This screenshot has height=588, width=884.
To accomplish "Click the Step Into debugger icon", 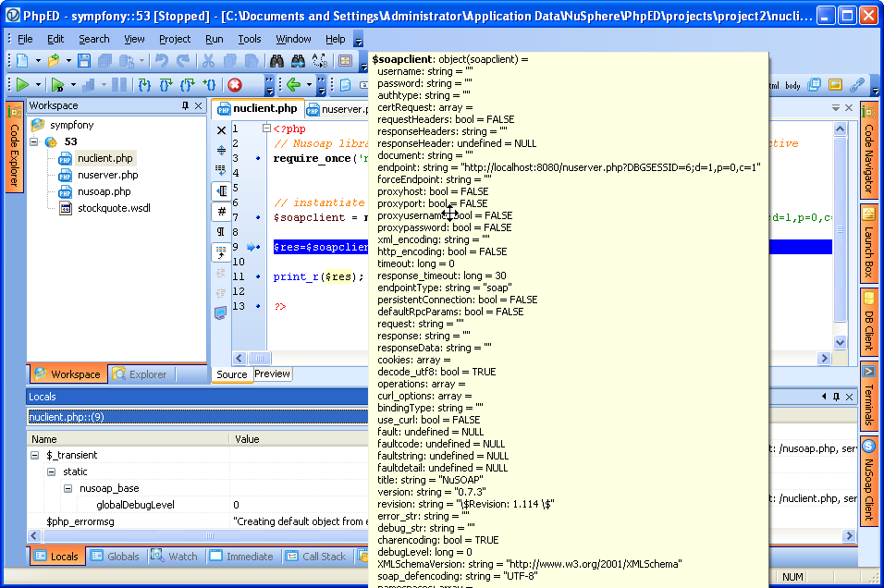I will coord(144,85).
